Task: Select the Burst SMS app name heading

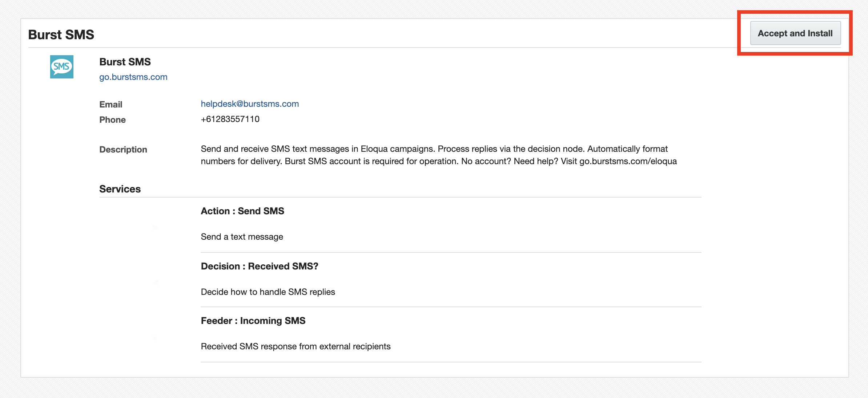Action: coord(125,62)
